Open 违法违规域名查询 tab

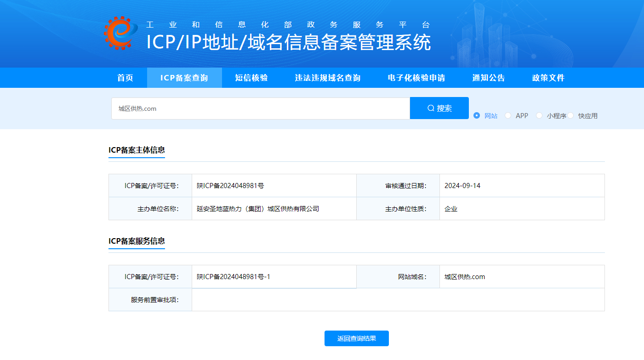coord(328,78)
